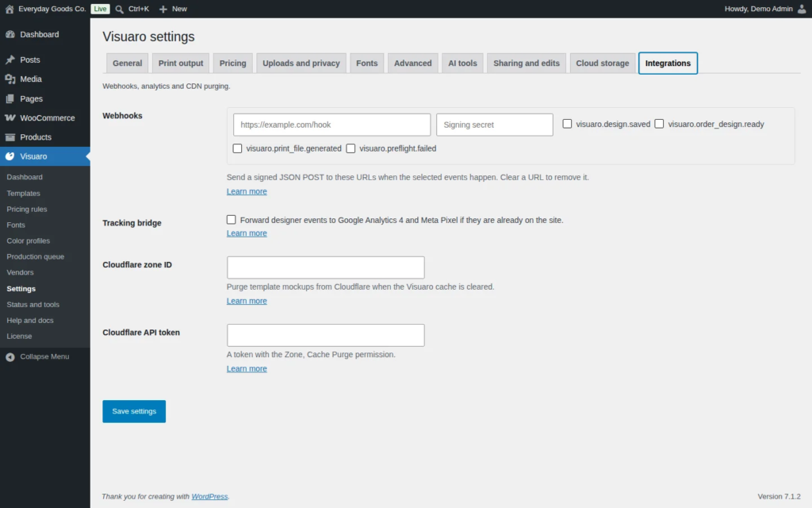This screenshot has height=508, width=812.
Task: Open Status and tools submenu item
Action: click(x=33, y=304)
